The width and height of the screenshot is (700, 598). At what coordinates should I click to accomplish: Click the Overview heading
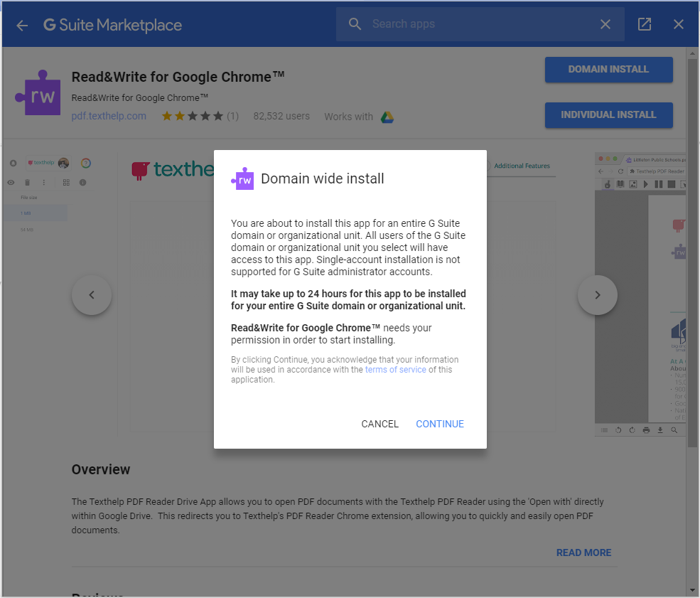click(x=101, y=469)
